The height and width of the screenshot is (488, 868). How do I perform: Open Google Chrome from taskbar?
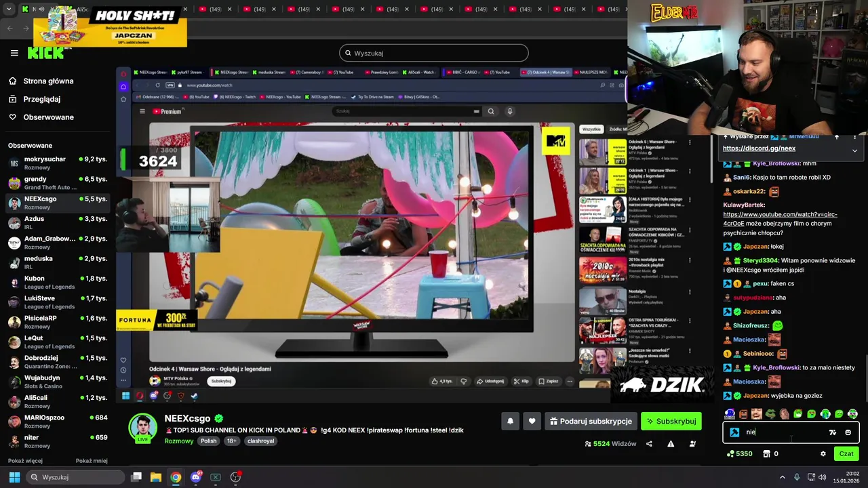[176, 477]
